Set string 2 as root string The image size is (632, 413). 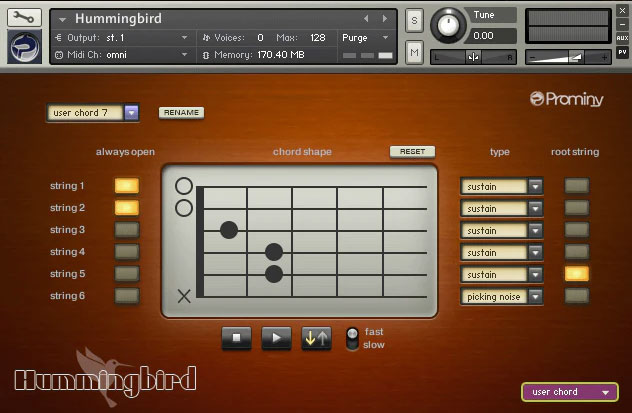577,208
